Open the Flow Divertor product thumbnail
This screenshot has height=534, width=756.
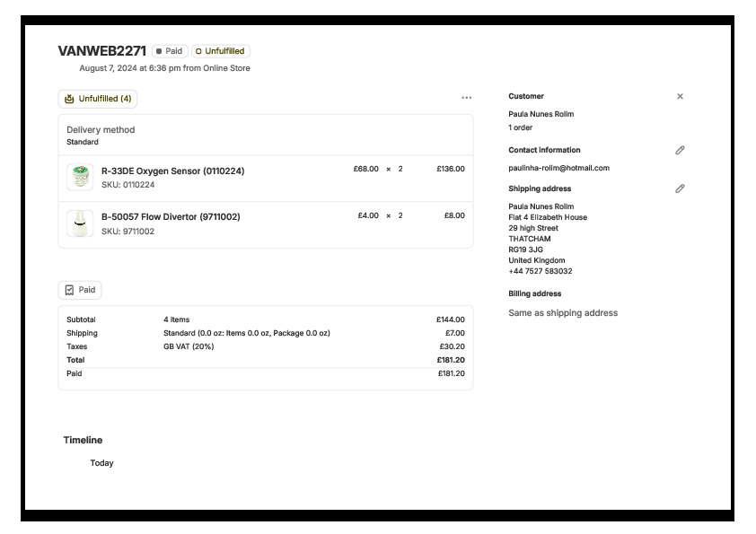coord(80,223)
